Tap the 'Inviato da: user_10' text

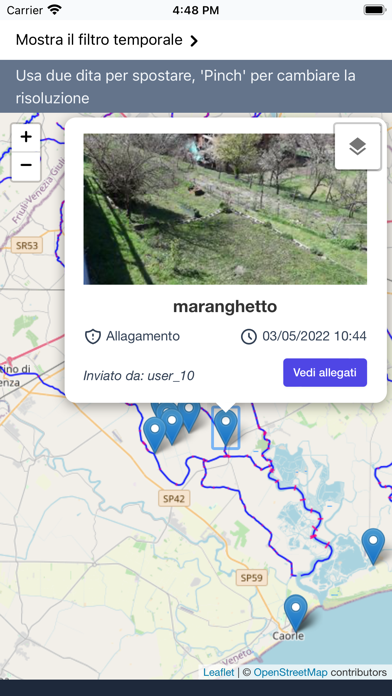coord(139,376)
